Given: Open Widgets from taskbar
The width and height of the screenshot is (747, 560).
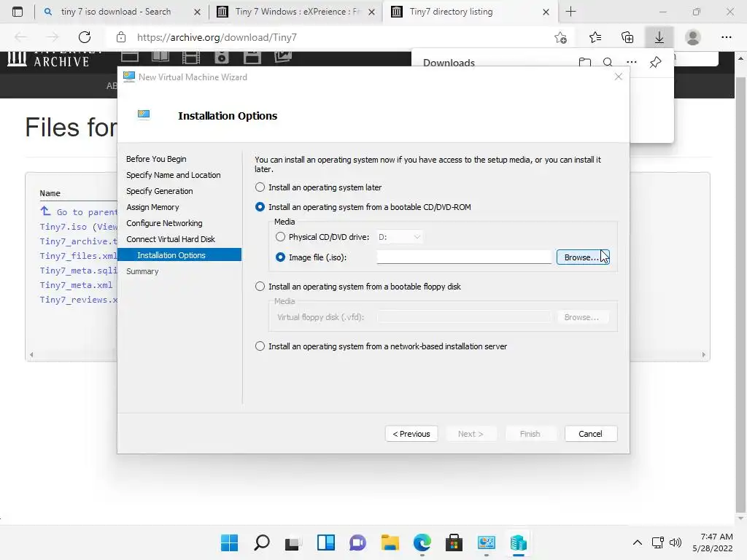Looking at the screenshot, I should 326,542.
